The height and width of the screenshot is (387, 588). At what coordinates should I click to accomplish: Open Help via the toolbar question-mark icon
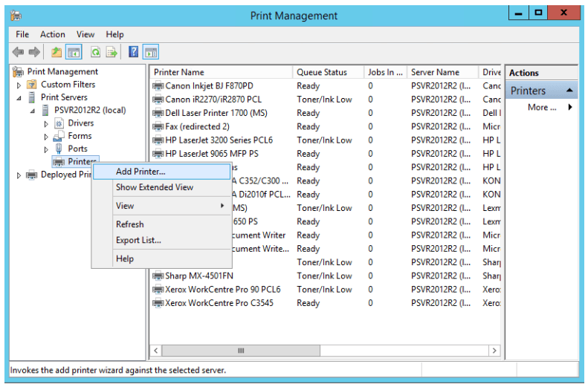[133, 52]
